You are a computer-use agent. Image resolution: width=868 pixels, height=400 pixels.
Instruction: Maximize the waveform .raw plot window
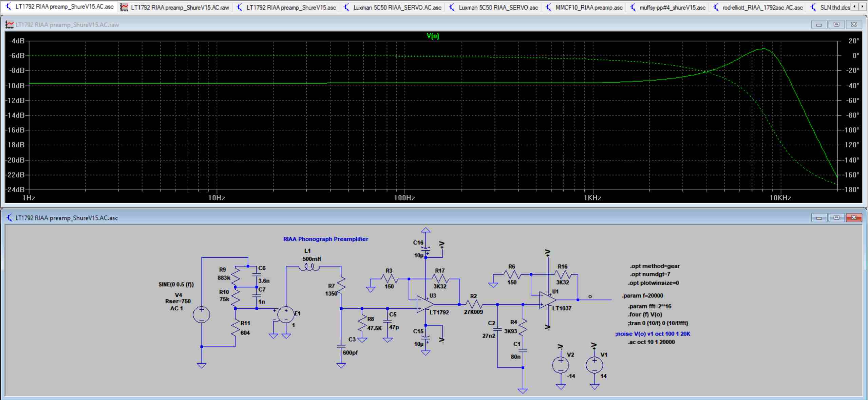coord(836,24)
